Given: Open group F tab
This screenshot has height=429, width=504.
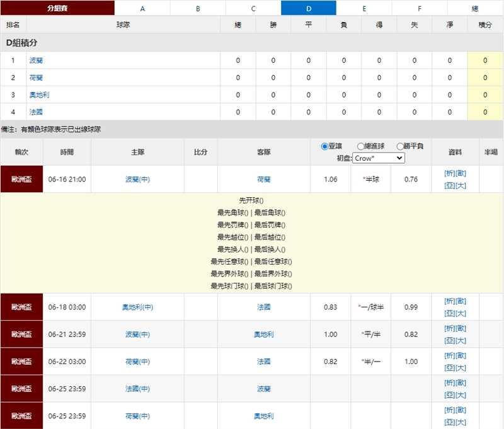Looking at the screenshot, I should [x=420, y=8].
